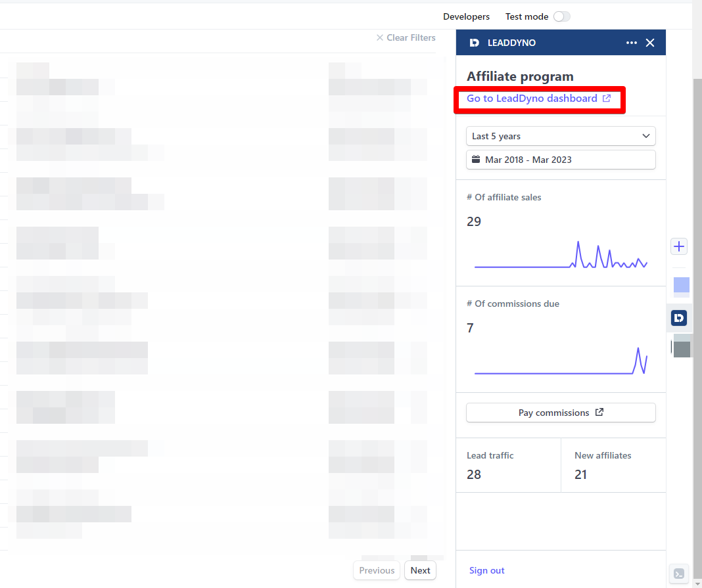Click the affiliate sales sparkline chart

click(x=561, y=255)
